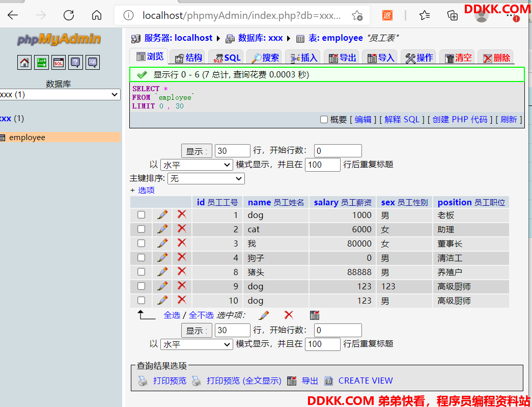Open the SQL documentation icon in sidebar

pos(92,63)
